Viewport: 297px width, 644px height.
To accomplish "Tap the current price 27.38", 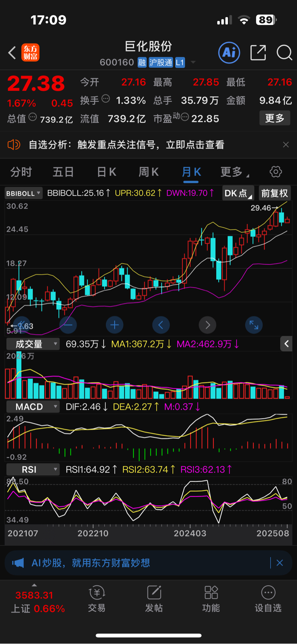I will point(36,83).
